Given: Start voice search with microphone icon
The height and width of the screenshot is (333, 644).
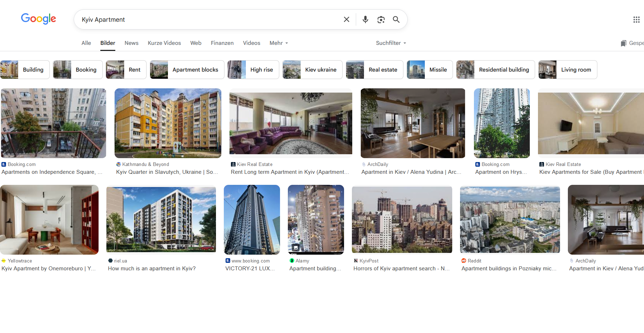Looking at the screenshot, I should coord(365,20).
